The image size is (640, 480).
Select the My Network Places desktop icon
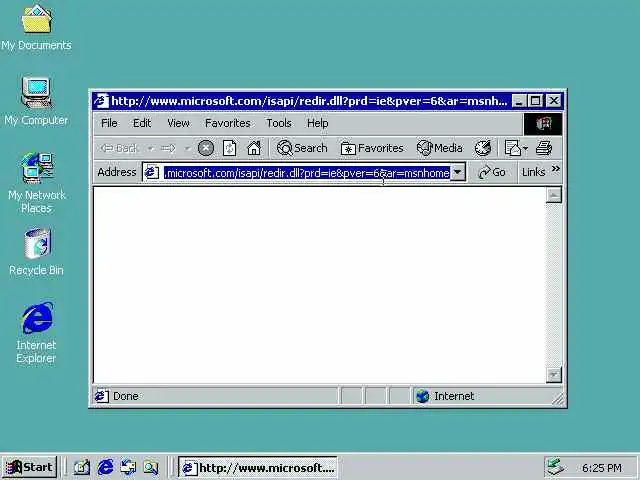point(36,183)
